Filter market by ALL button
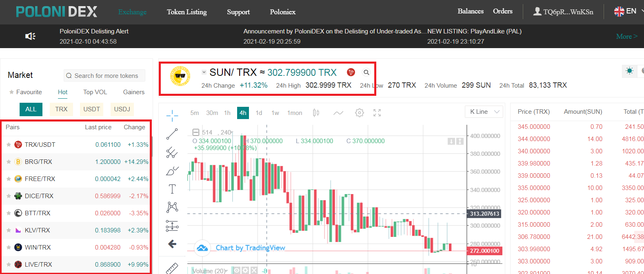The image size is (644, 274). click(31, 109)
